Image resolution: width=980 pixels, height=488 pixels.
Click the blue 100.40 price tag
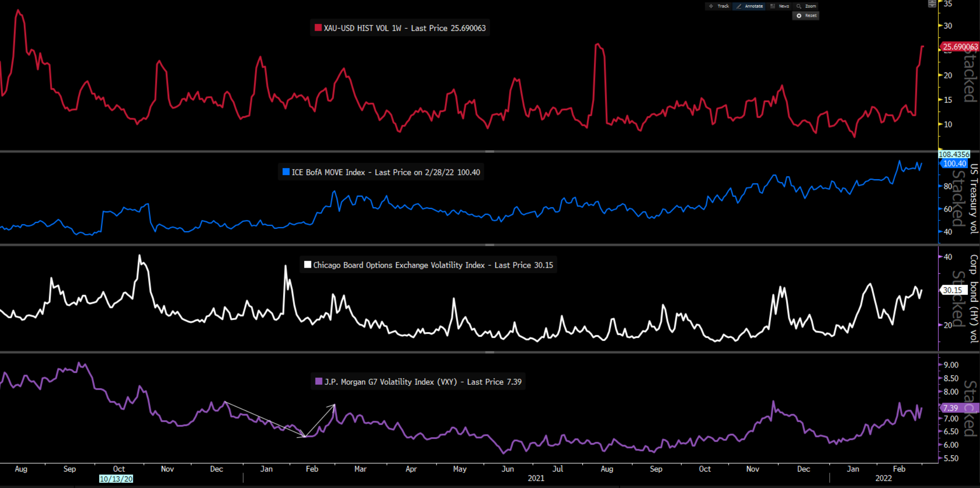click(x=954, y=163)
